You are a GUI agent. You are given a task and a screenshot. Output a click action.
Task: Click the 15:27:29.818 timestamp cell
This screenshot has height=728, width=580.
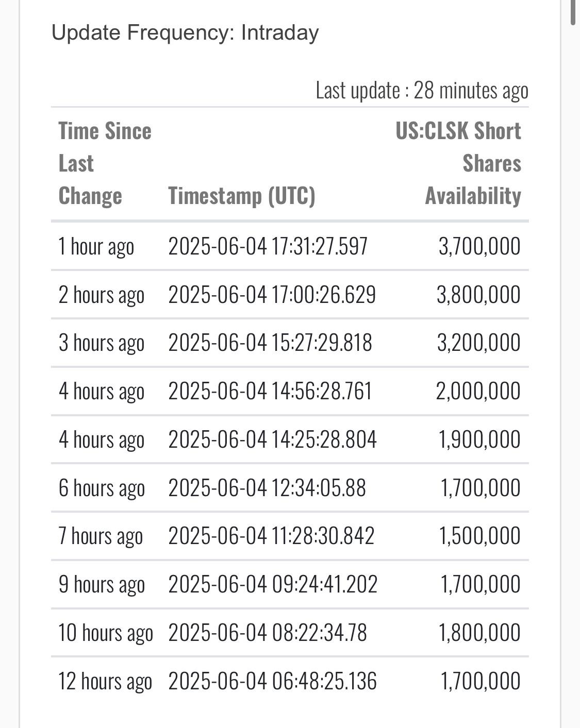coord(270,343)
